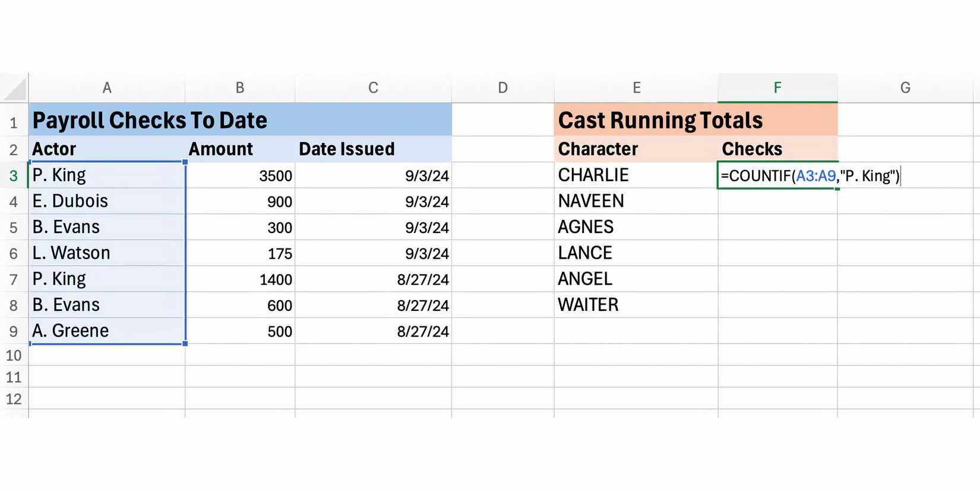Select the Payroll Checks To Date title cell
This screenshot has width=980, height=491.
148,119
